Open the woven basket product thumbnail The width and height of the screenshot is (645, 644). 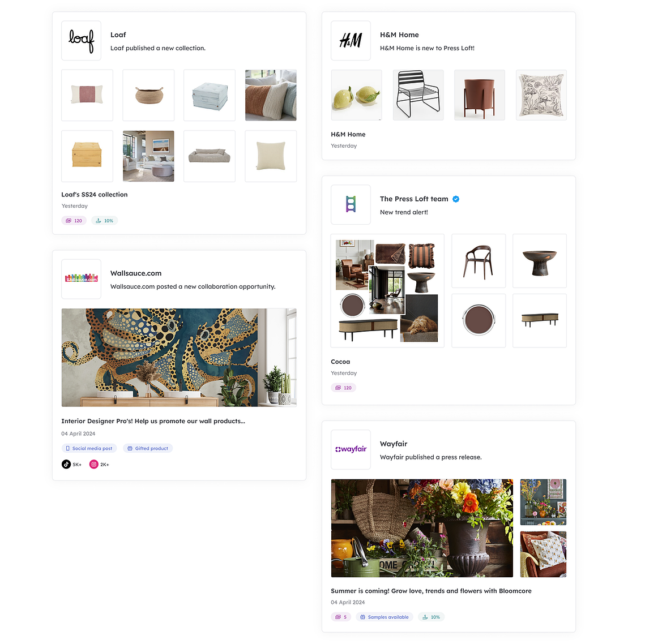pos(148,95)
